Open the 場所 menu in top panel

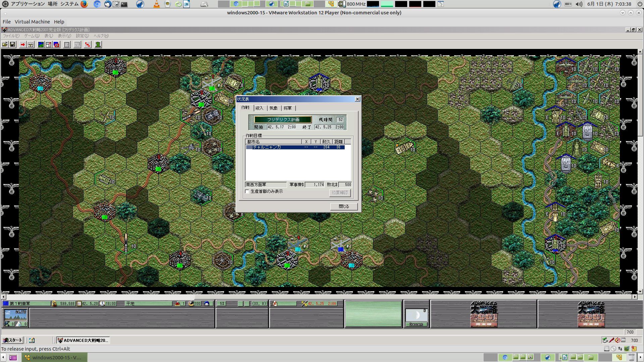[52, 4]
